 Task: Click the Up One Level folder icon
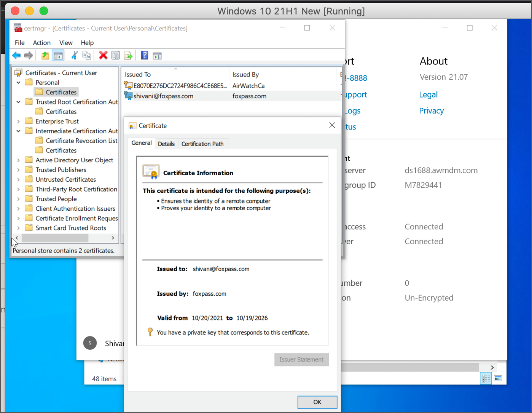(x=45, y=56)
